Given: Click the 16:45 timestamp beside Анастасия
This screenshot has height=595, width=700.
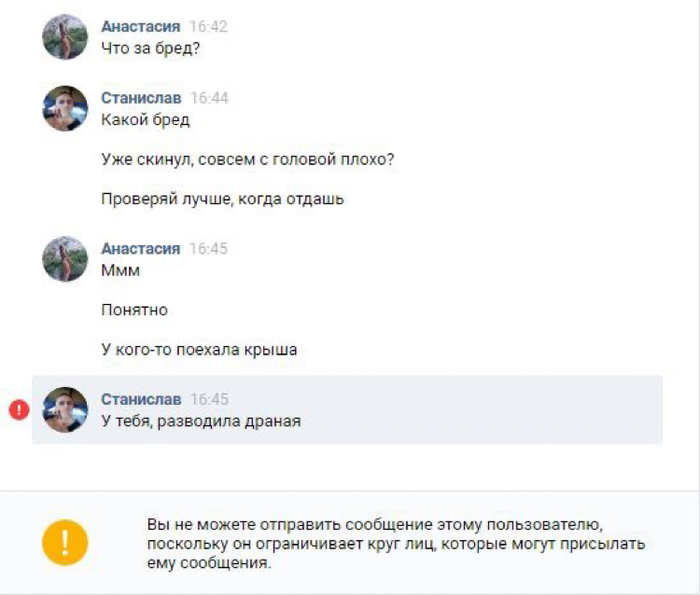Looking at the screenshot, I should point(208,248).
